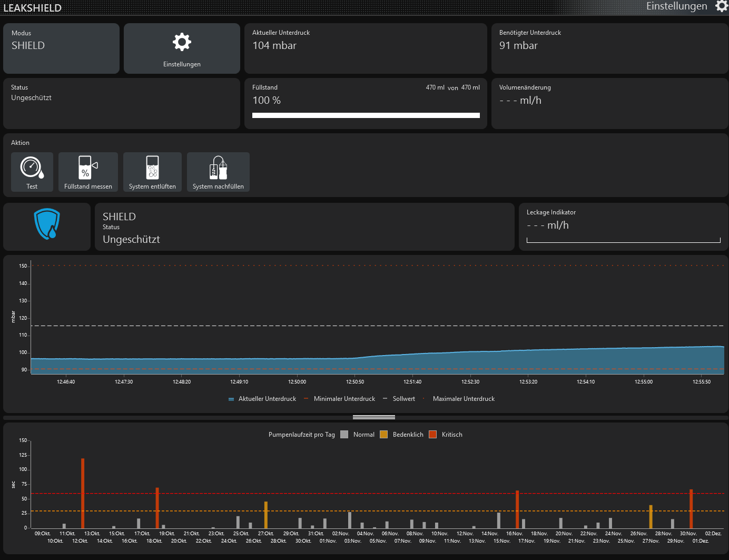Click the Füllstand messen icon

click(x=88, y=168)
